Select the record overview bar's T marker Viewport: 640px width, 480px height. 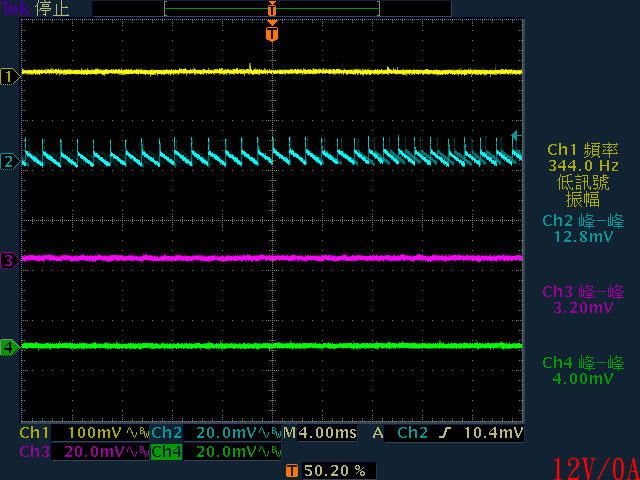click(x=272, y=9)
